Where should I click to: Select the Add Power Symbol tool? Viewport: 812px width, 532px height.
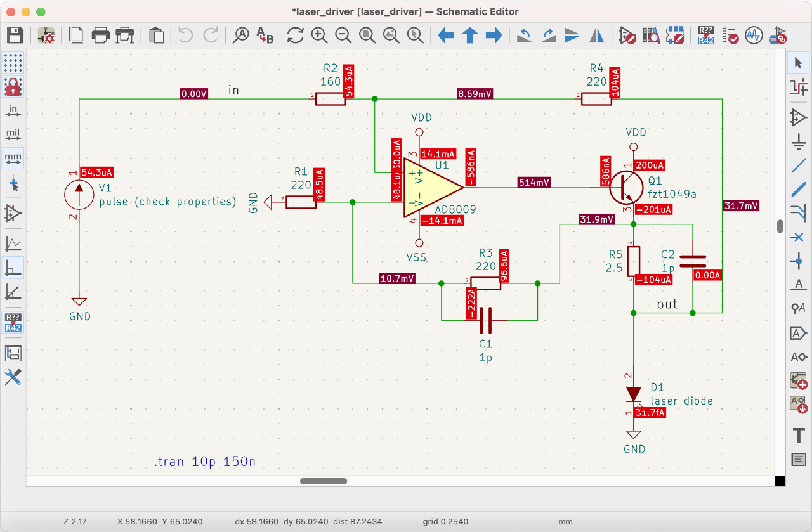[x=799, y=142]
